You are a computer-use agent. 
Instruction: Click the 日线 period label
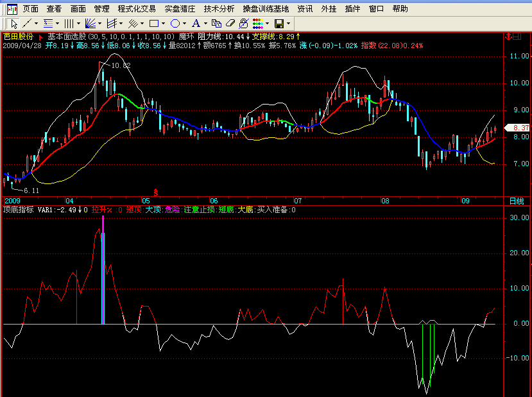pos(517,201)
